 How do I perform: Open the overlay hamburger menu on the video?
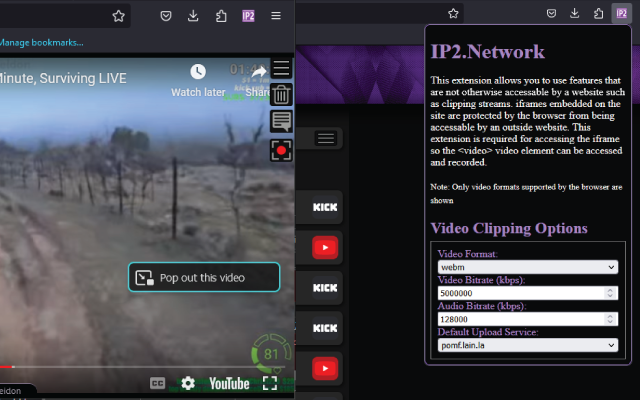281,68
